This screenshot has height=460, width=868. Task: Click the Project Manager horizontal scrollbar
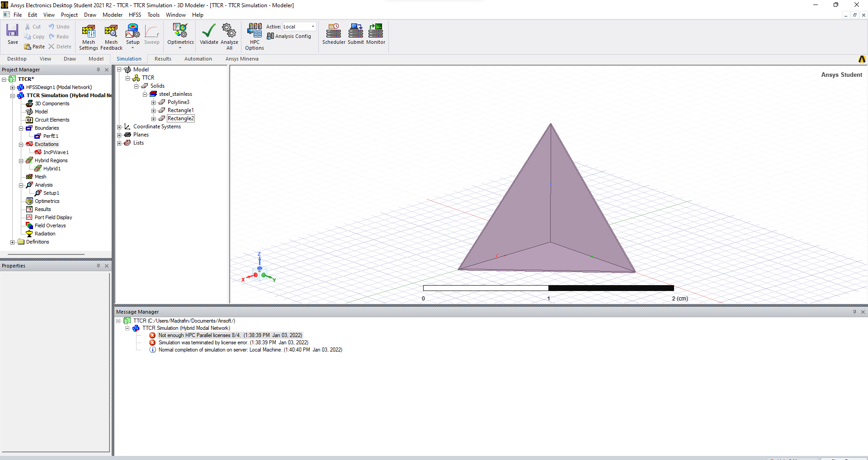[x=45, y=254]
